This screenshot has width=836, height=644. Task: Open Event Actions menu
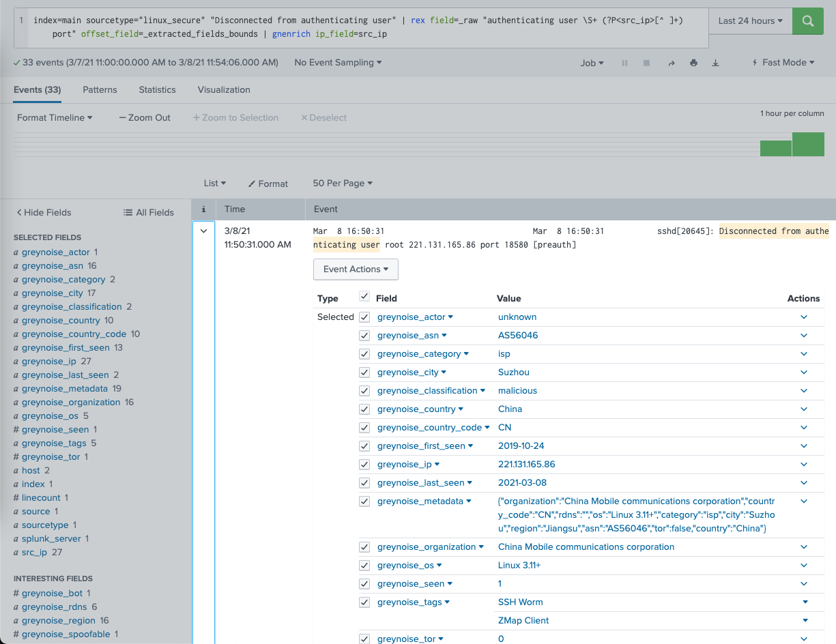tap(356, 269)
